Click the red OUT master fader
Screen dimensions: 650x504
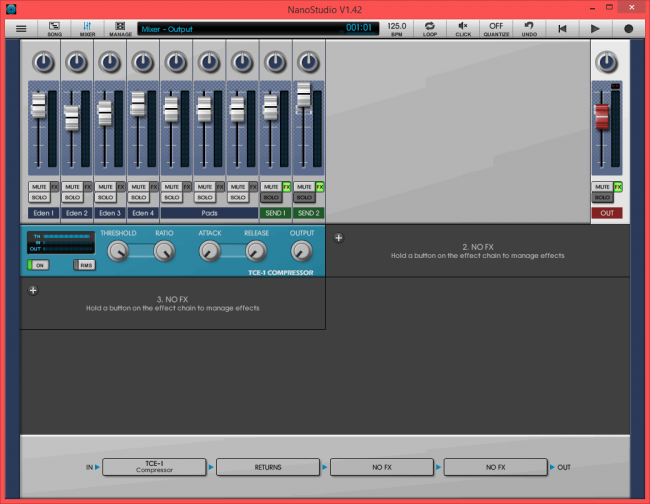tap(602, 117)
